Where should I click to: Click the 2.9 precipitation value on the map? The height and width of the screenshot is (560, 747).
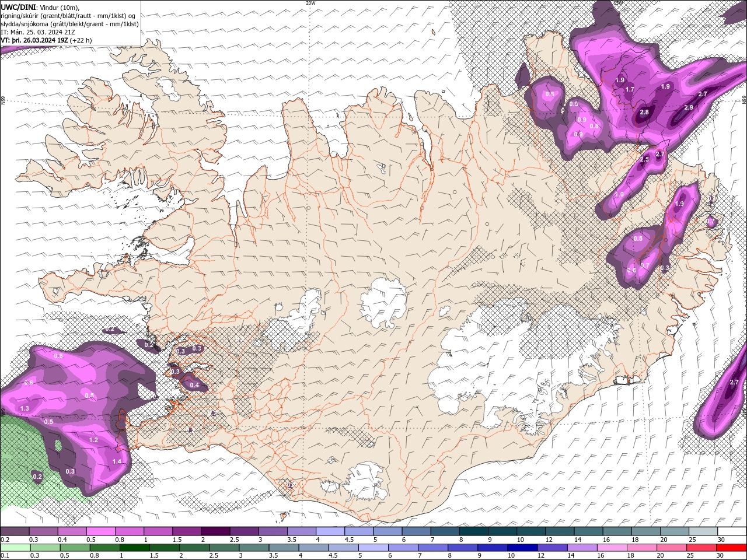pos(689,107)
